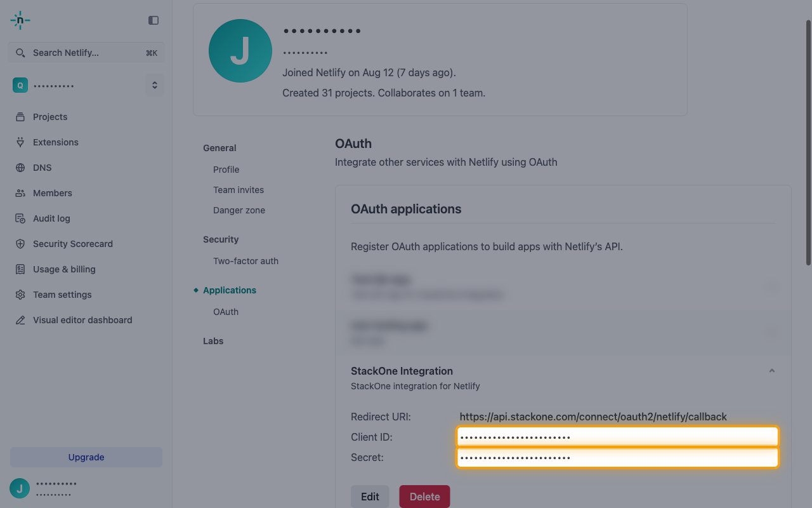The image size is (812, 508).
Task: Click the large J profile avatar
Action: point(240,51)
